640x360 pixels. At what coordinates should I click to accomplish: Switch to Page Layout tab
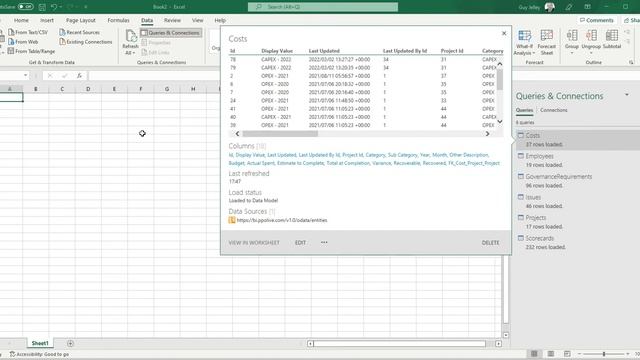pyautogui.click(x=80, y=20)
